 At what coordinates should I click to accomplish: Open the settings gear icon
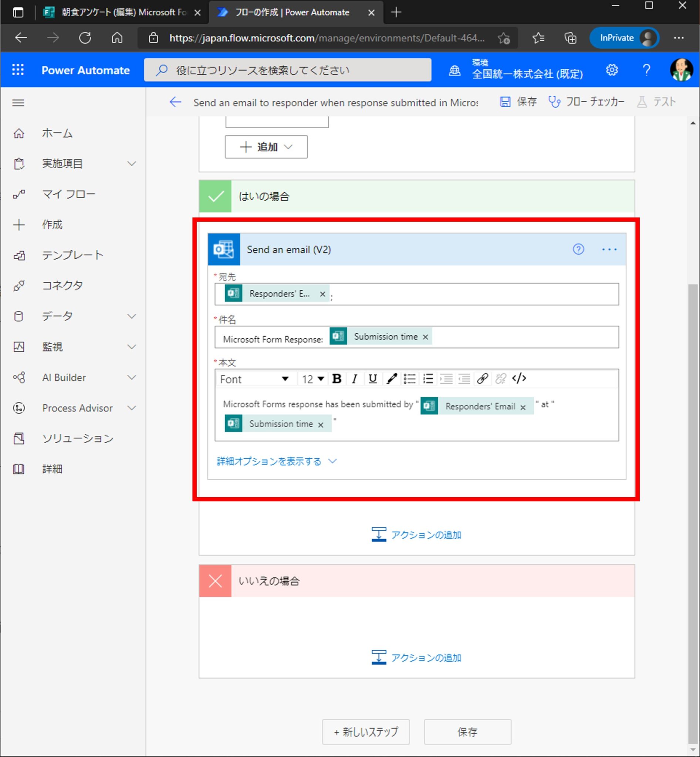[612, 70]
